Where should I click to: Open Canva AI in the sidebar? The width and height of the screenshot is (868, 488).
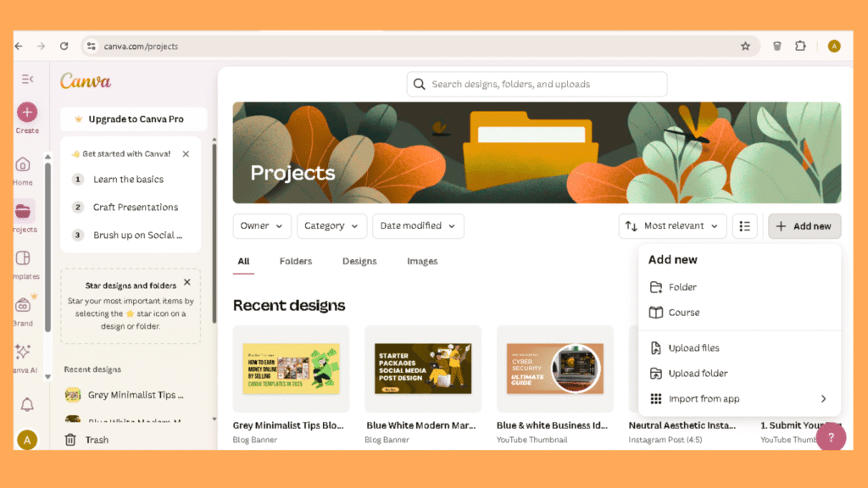25,358
